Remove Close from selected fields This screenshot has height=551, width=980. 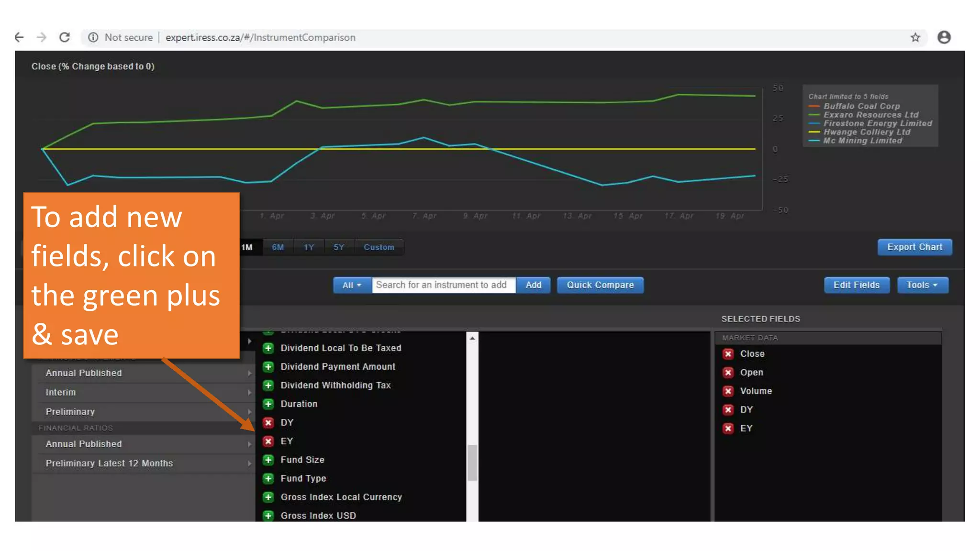click(x=728, y=354)
